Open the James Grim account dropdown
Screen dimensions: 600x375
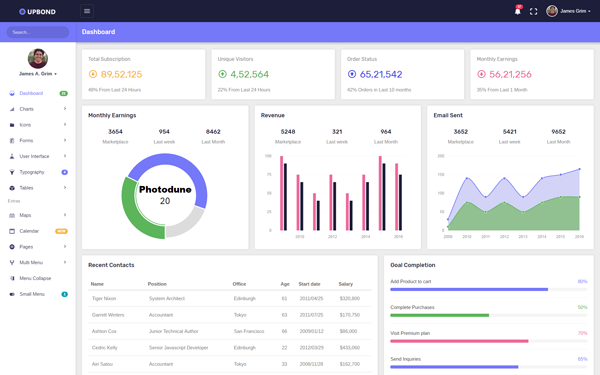tap(575, 11)
